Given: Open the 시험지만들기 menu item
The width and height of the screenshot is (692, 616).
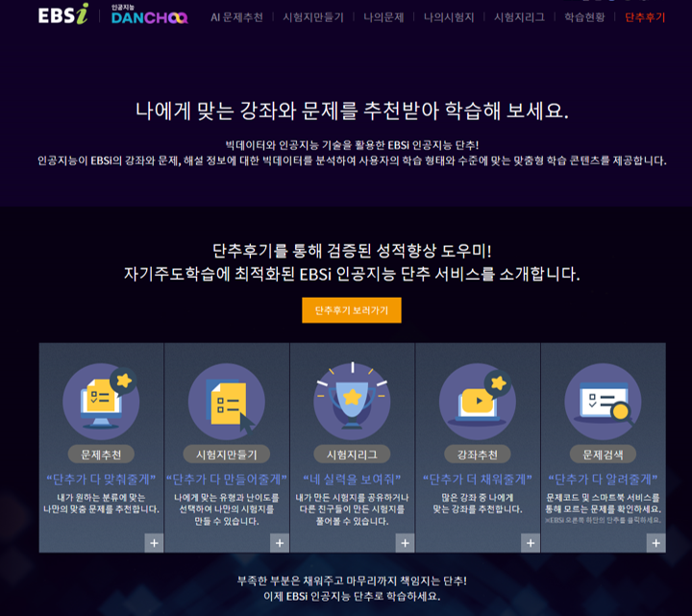Looking at the screenshot, I should click(x=313, y=17).
